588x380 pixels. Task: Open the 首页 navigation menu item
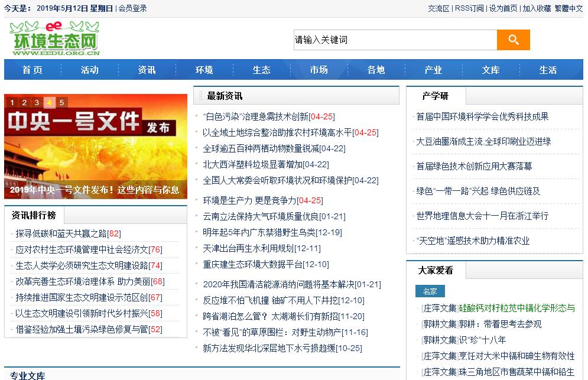pos(33,70)
